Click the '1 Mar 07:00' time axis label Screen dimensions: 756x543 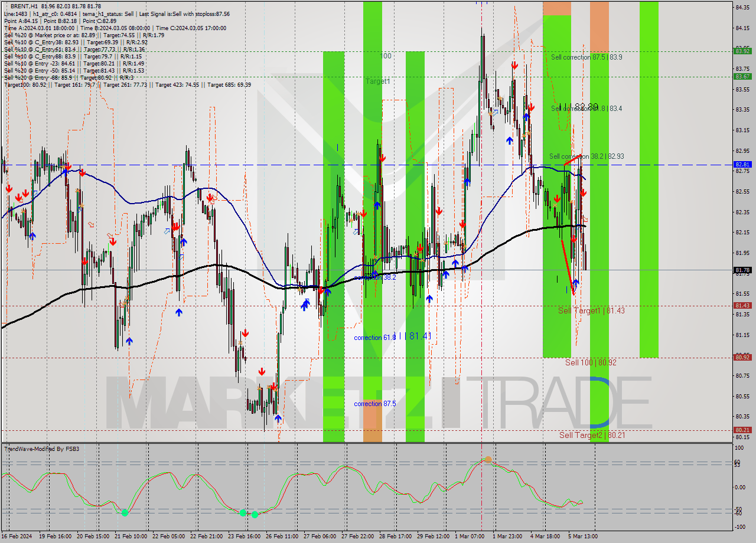pyautogui.click(x=470, y=537)
